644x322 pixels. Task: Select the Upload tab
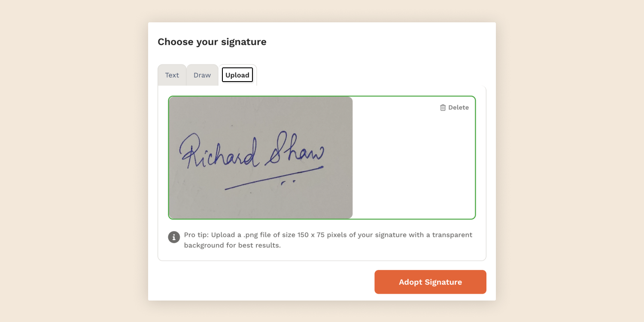(237, 75)
